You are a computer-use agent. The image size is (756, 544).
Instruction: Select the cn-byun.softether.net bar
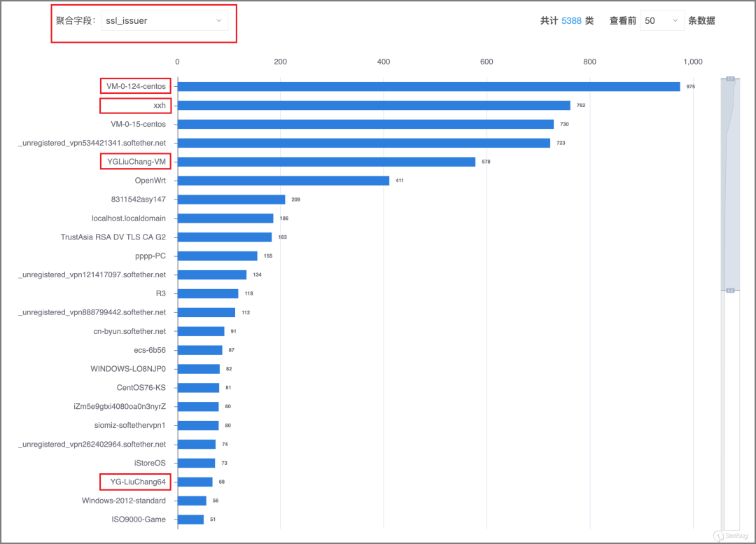201,331
